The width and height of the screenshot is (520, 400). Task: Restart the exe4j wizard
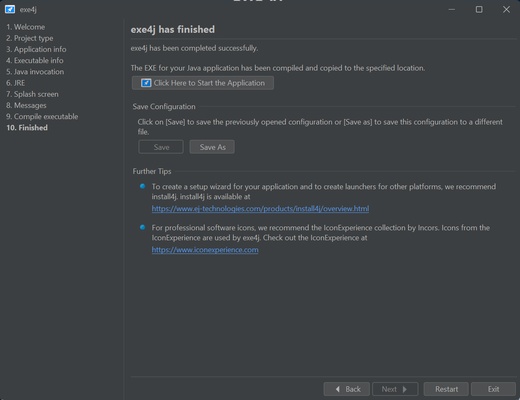click(x=446, y=389)
